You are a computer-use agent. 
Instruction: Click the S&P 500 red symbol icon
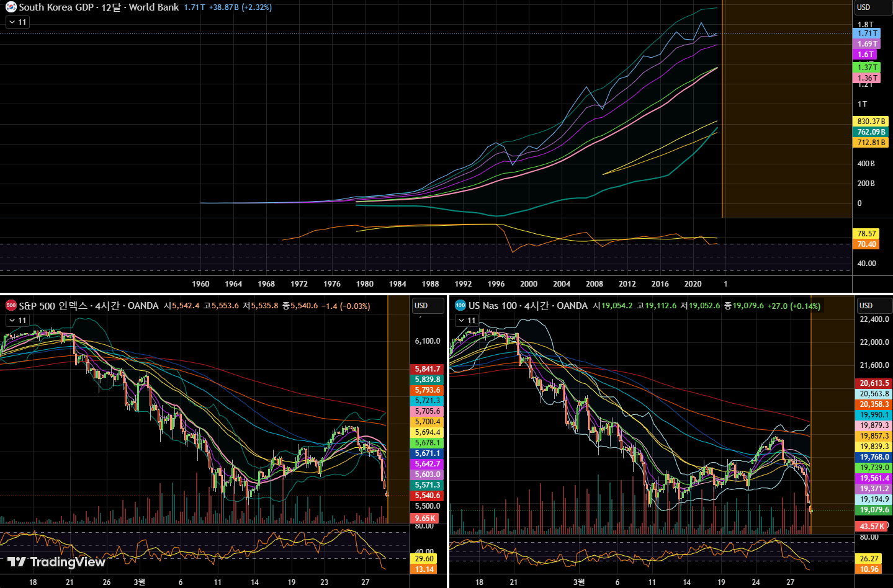(x=11, y=305)
